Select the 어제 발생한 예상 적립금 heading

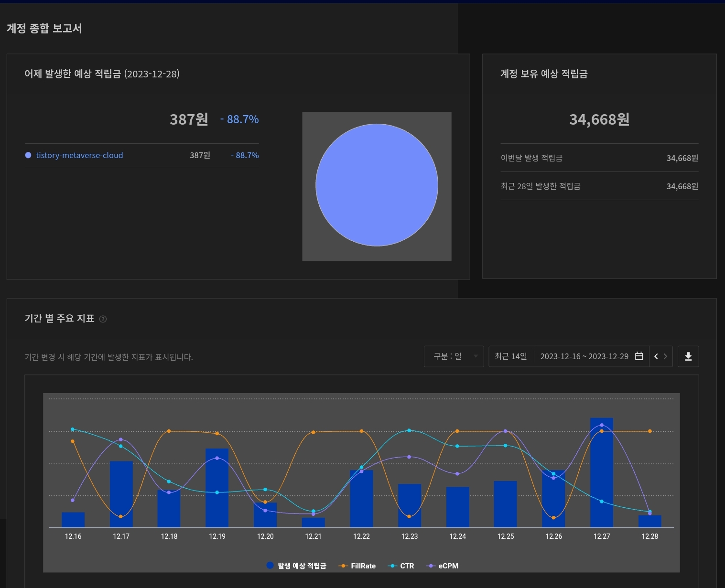[x=102, y=74]
